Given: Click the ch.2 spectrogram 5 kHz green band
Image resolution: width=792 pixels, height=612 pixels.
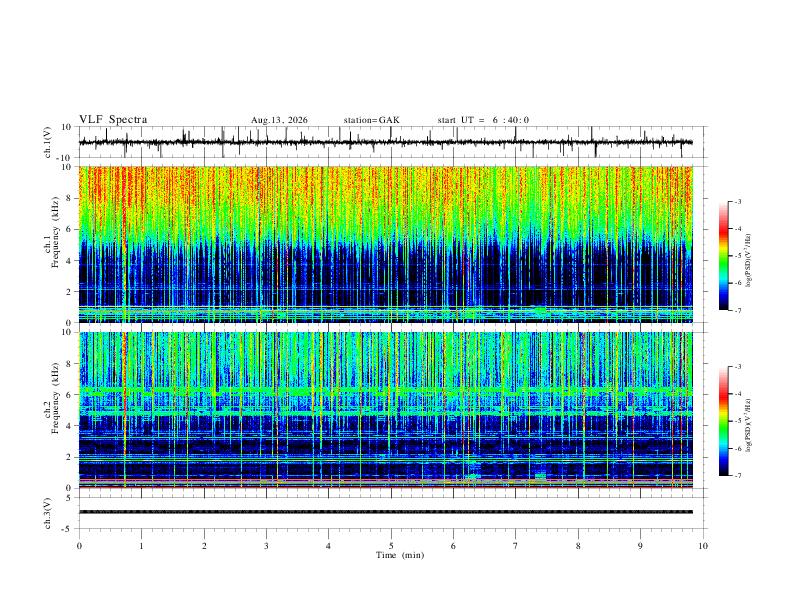Looking at the screenshot, I should (386, 413).
